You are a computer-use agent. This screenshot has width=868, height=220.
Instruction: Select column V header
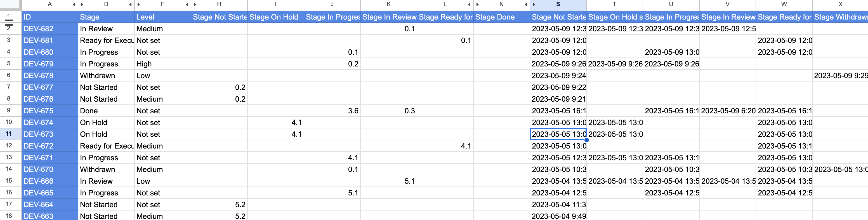[728, 4]
